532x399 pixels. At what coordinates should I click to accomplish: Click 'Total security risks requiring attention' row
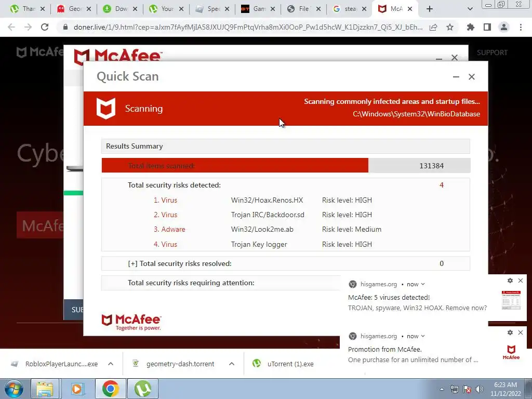tap(220, 283)
